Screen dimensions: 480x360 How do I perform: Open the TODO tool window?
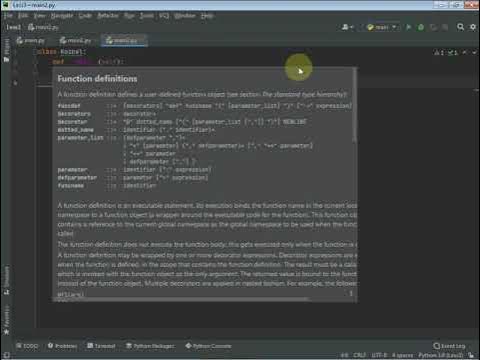click(x=27, y=346)
